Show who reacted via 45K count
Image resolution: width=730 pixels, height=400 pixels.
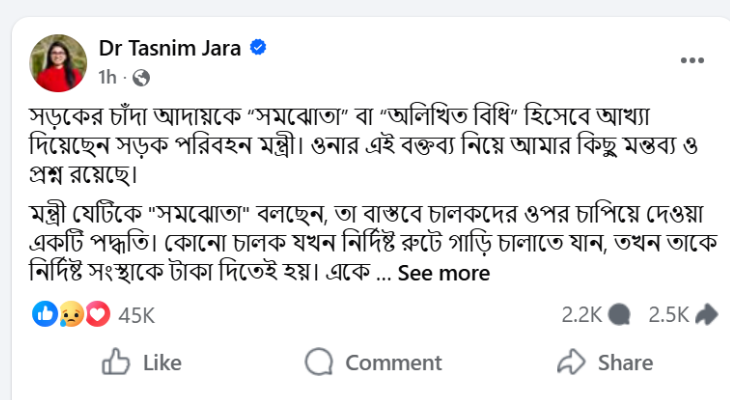(x=136, y=315)
